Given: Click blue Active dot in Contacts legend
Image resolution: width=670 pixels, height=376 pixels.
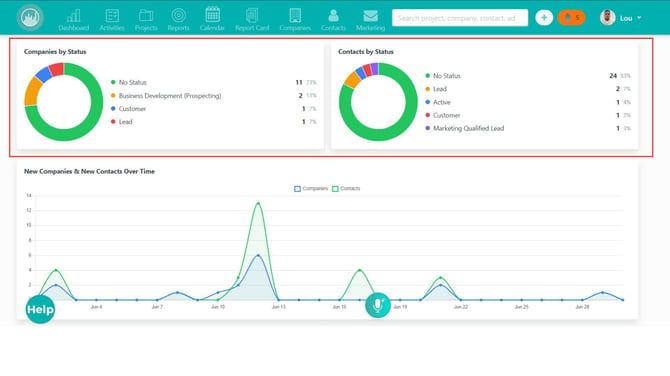Looking at the screenshot, I should pyautogui.click(x=427, y=102).
